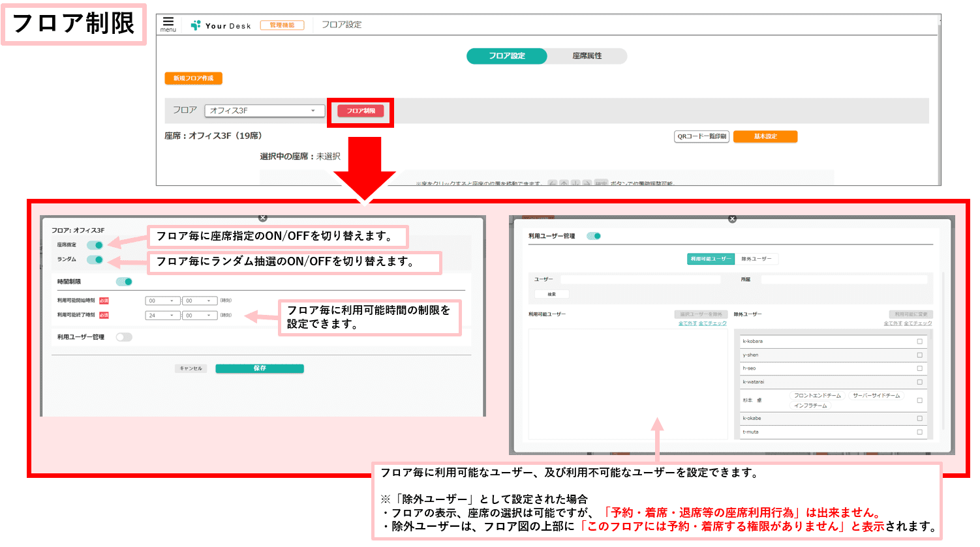980x547 pixels.
Task: Switch to the 座席属性 tab
Action: pos(587,56)
